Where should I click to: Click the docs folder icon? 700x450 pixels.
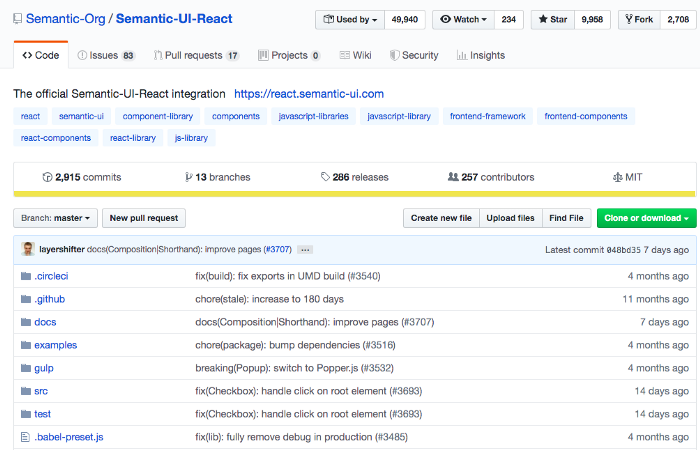click(x=26, y=322)
